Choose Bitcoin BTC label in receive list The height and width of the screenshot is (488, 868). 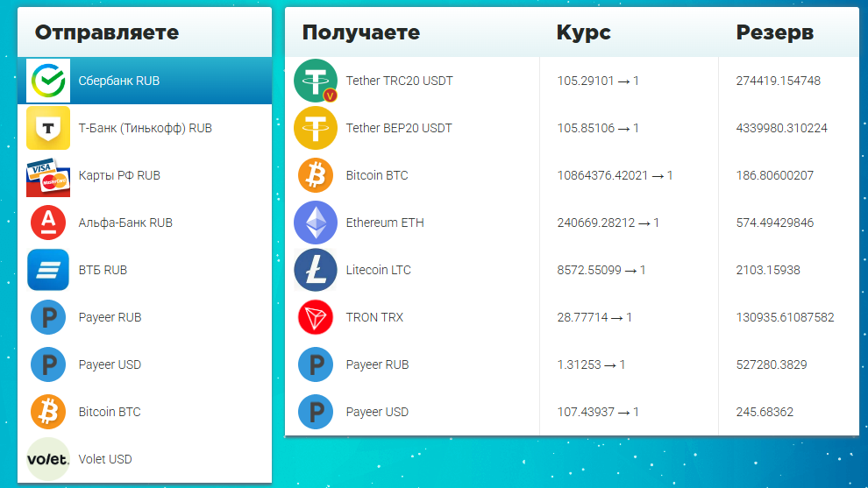(377, 175)
